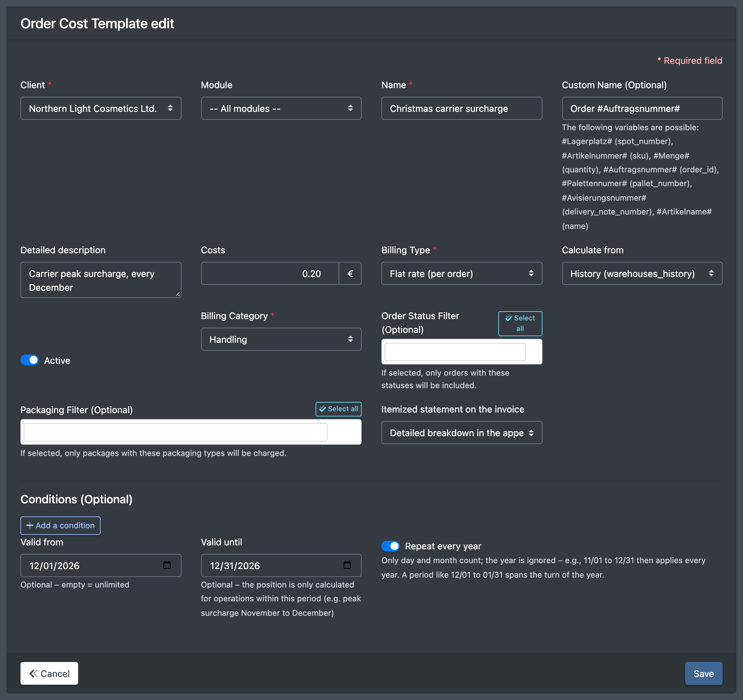The image size is (743, 700).
Task: Open the Valid from calendar picker icon
Action: click(167, 564)
